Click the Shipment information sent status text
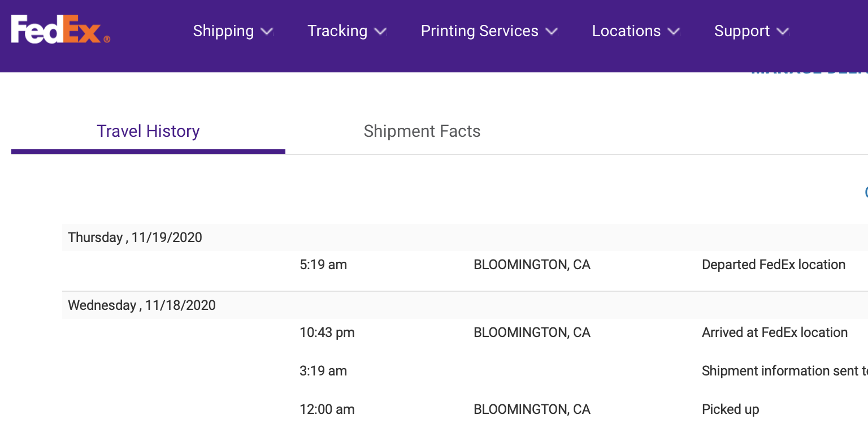This screenshot has width=868, height=432. coord(783,371)
